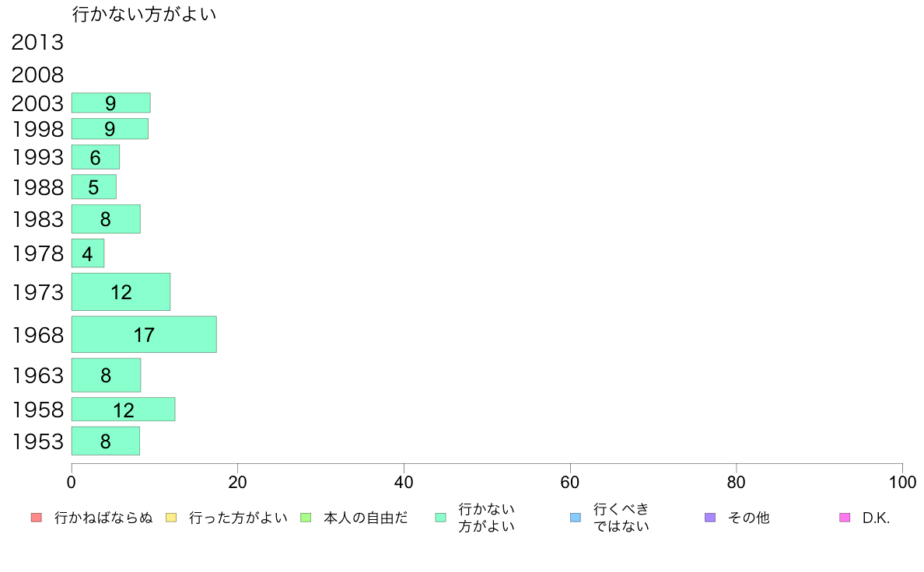Select the 1988 bar showing 5
The width and height of the screenshot is (924, 572).
point(93,187)
